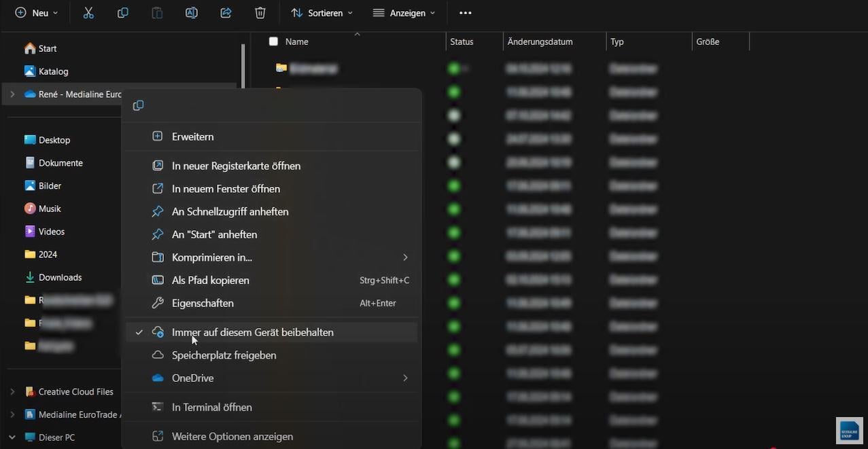Sort by the Name column header
The width and height of the screenshot is (868, 449).
[x=296, y=41]
